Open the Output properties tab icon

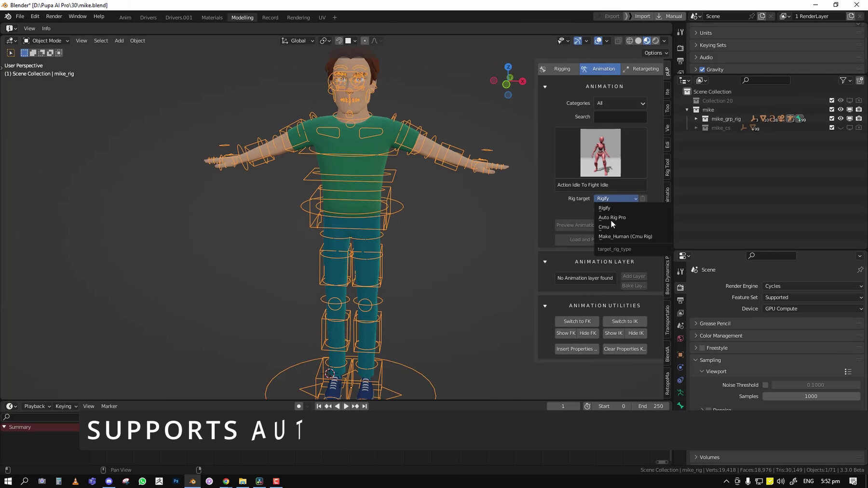coord(680,300)
